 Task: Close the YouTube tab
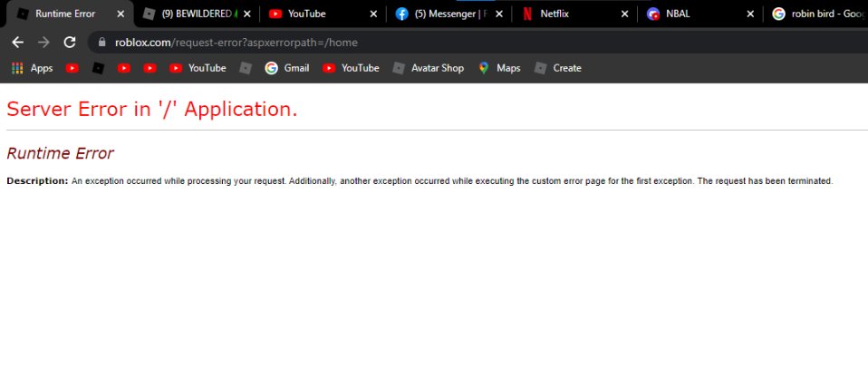pyautogui.click(x=373, y=15)
